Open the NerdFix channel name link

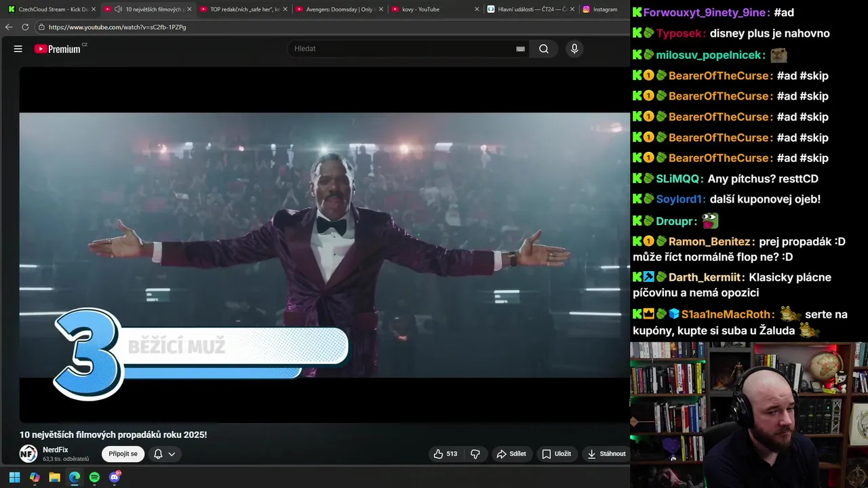[x=56, y=450]
